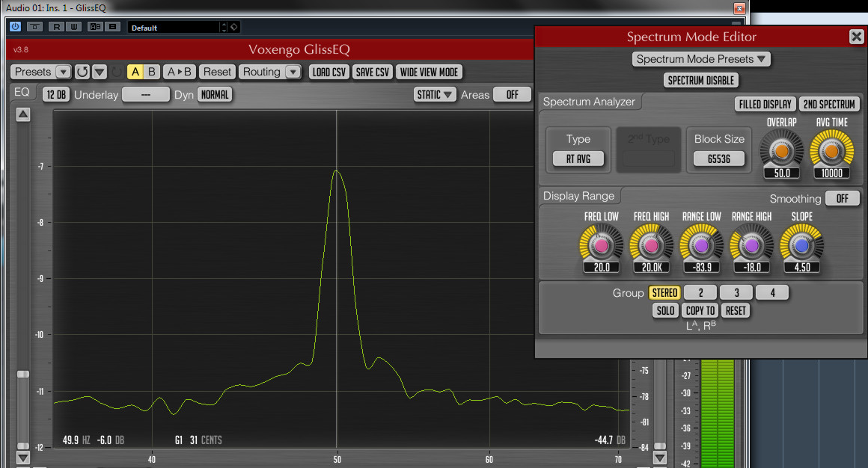Viewport: 868px width, 468px height.
Task: Click the Save CSV button
Action: pyautogui.click(x=373, y=72)
